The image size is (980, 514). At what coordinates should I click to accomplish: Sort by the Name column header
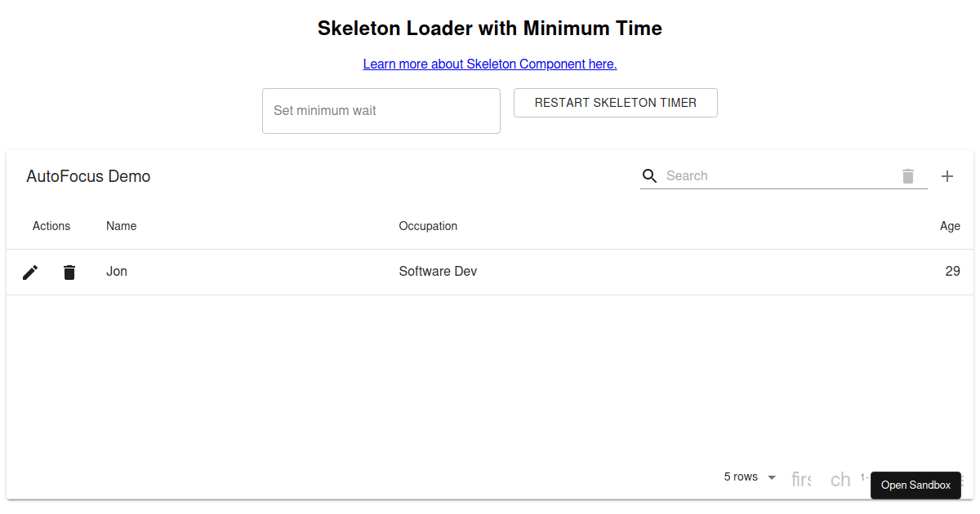point(122,226)
